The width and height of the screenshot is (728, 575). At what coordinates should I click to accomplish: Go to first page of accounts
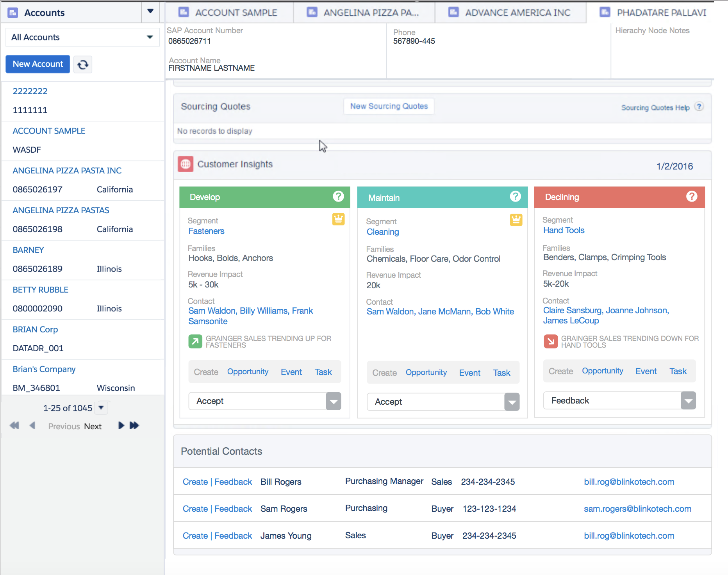click(14, 425)
